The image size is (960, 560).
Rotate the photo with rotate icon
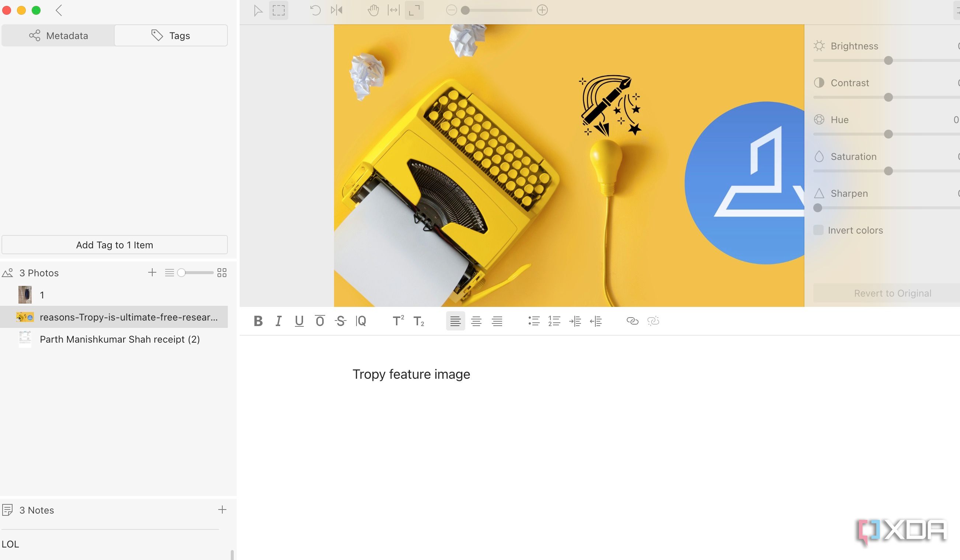[315, 10]
